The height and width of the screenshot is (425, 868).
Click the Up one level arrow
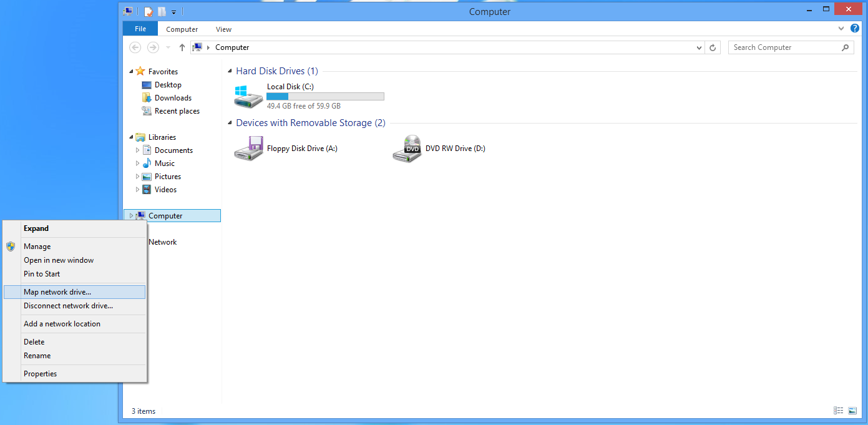pos(182,47)
